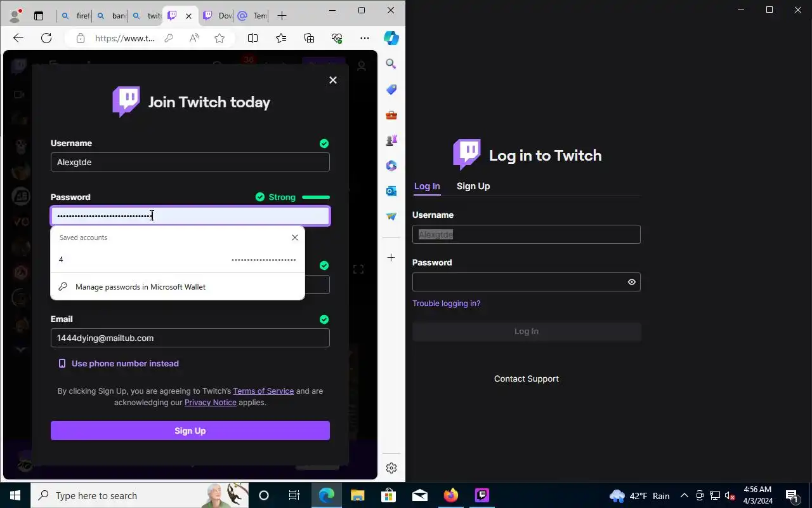The width and height of the screenshot is (812, 508).
Task: Click signup Password field
Action: pos(190,216)
